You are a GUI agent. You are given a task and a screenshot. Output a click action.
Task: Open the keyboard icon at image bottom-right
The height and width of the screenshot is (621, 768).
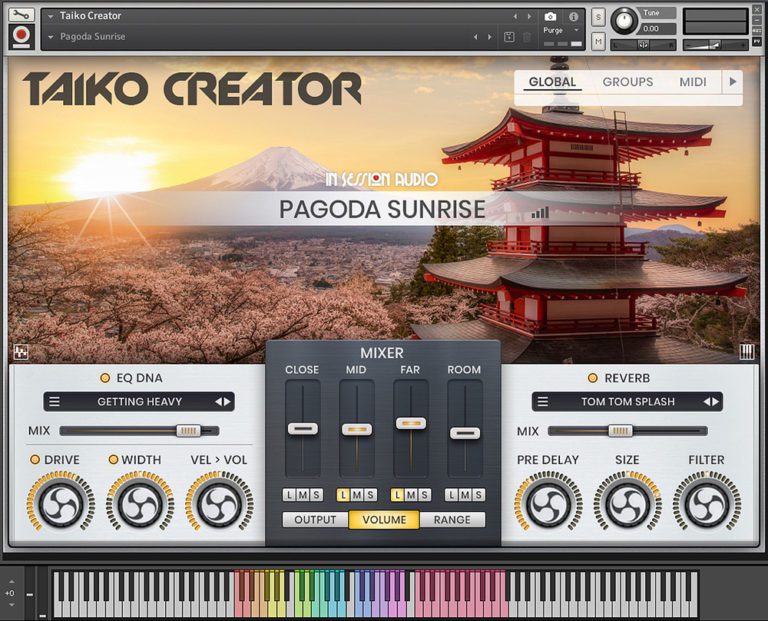(746, 351)
